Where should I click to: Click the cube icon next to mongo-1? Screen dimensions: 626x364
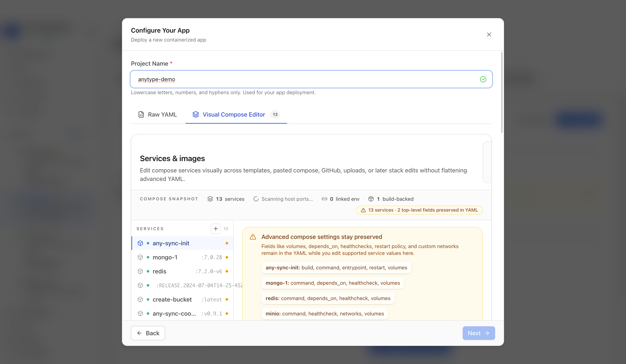[140, 257]
